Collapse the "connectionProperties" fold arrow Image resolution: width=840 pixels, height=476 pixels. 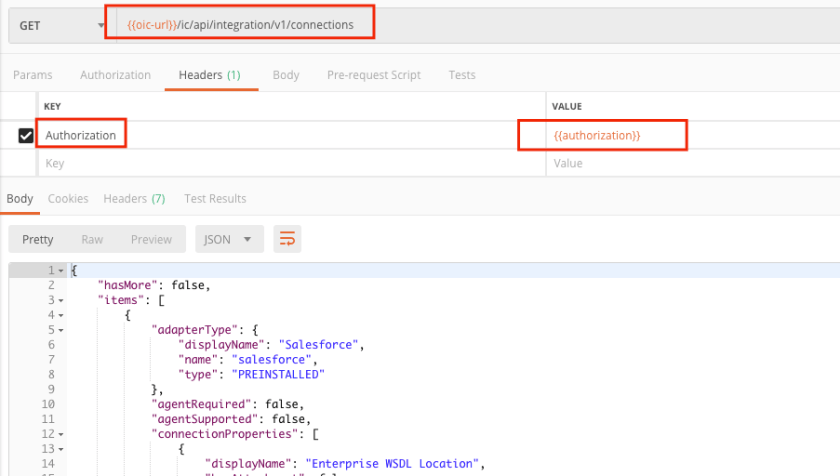coord(61,433)
